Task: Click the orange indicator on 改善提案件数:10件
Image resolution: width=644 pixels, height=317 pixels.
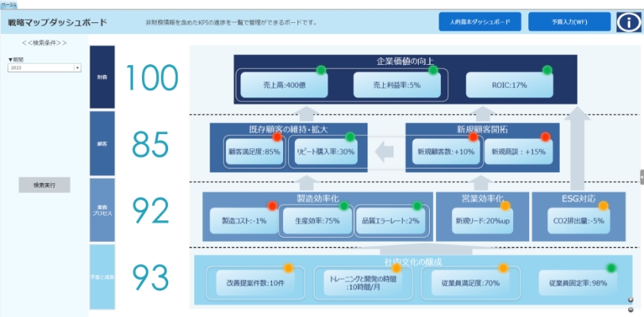Action: point(288,268)
